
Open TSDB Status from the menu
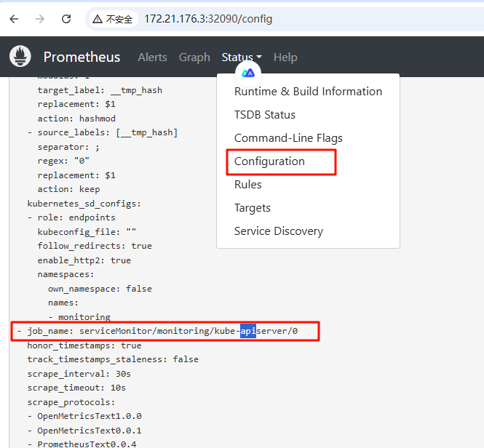pos(265,114)
